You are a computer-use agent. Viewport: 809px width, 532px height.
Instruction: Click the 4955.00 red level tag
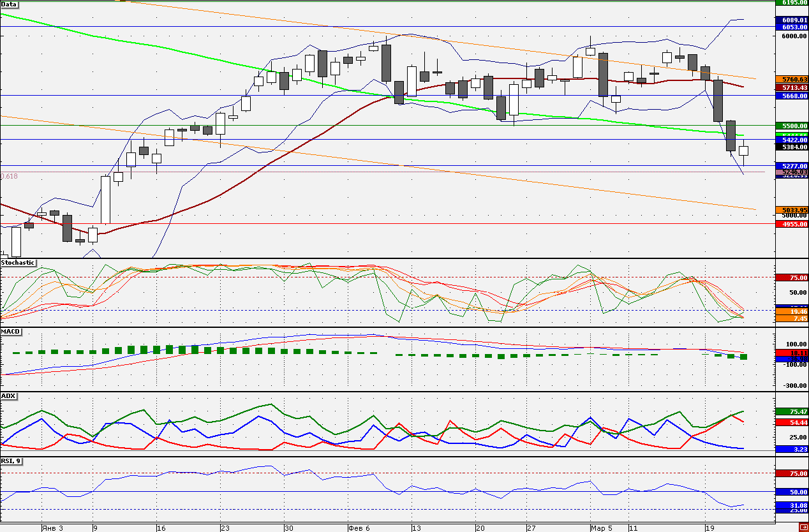point(792,225)
